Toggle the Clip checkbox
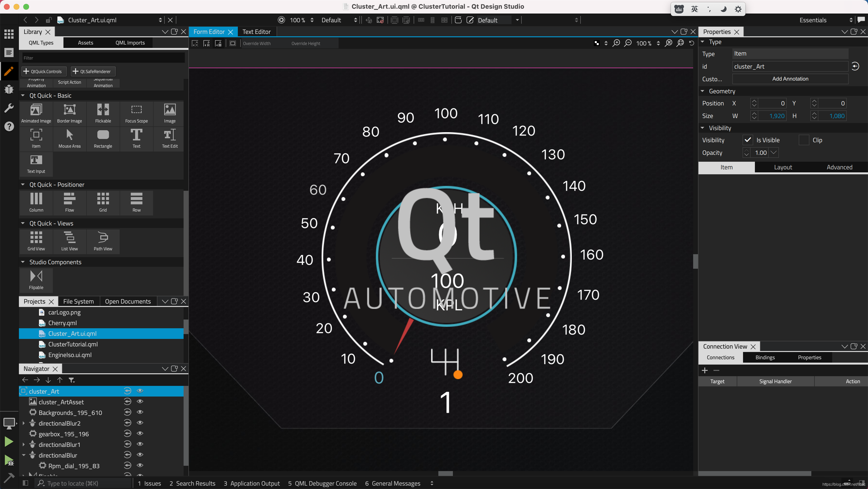This screenshot has height=489, width=868. (804, 140)
